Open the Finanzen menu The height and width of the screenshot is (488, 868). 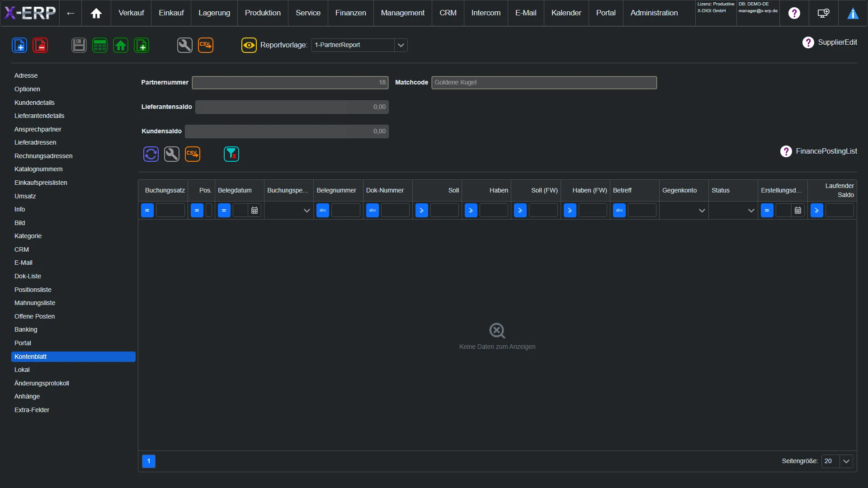click(351, 13)
